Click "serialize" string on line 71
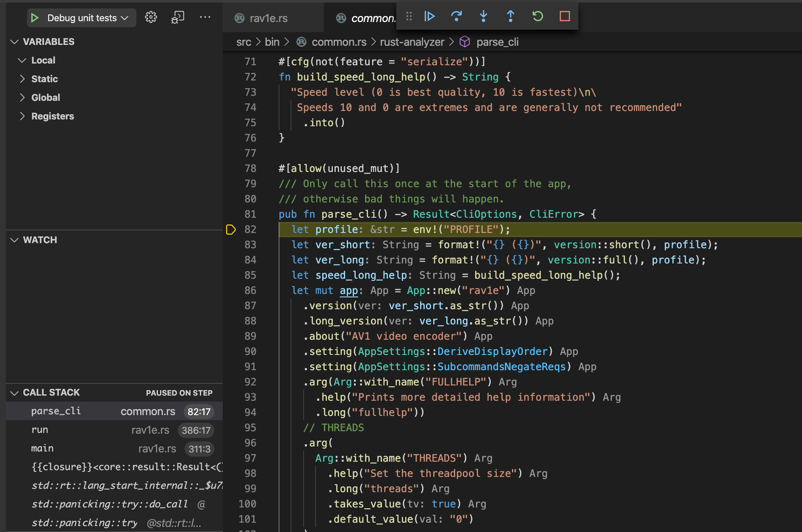 [x=434, y=62]
